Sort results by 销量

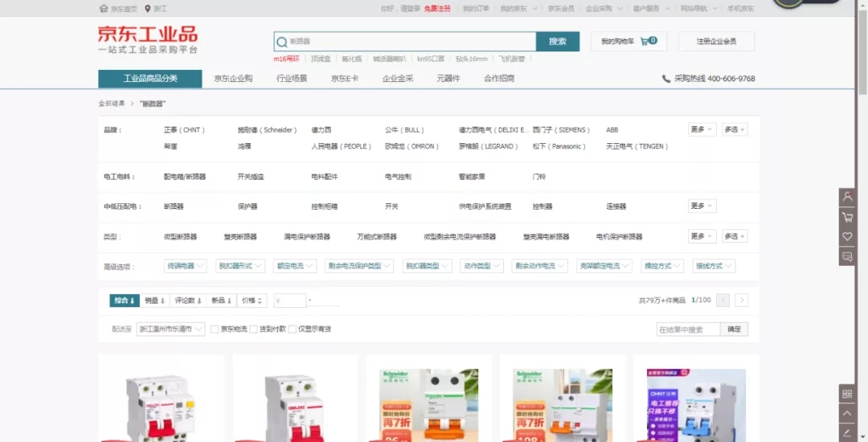(x=155, y=301)
